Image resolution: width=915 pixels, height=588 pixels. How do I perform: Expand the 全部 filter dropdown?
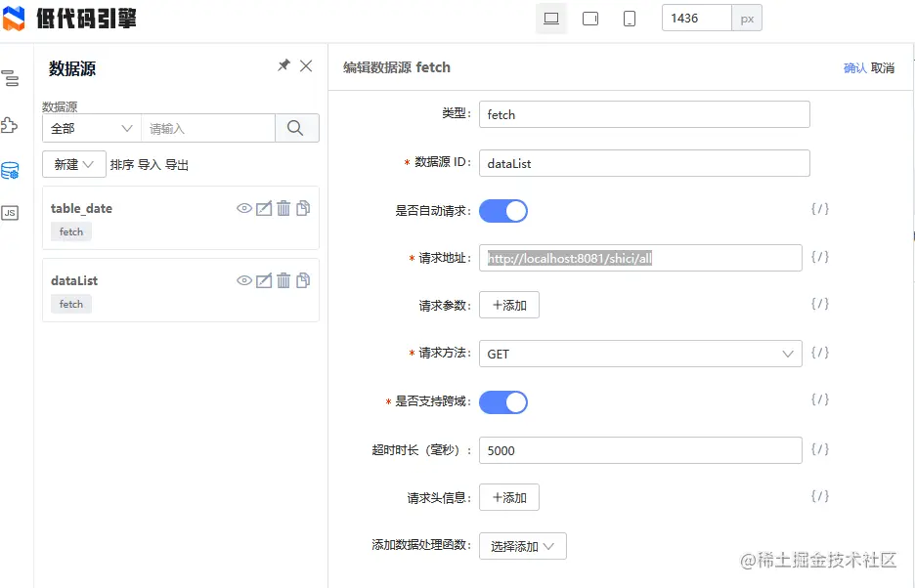pos(90,127)
